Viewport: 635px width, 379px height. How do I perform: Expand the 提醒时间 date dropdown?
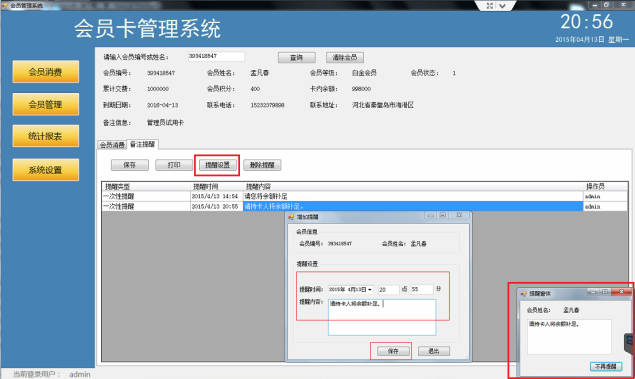370,290
